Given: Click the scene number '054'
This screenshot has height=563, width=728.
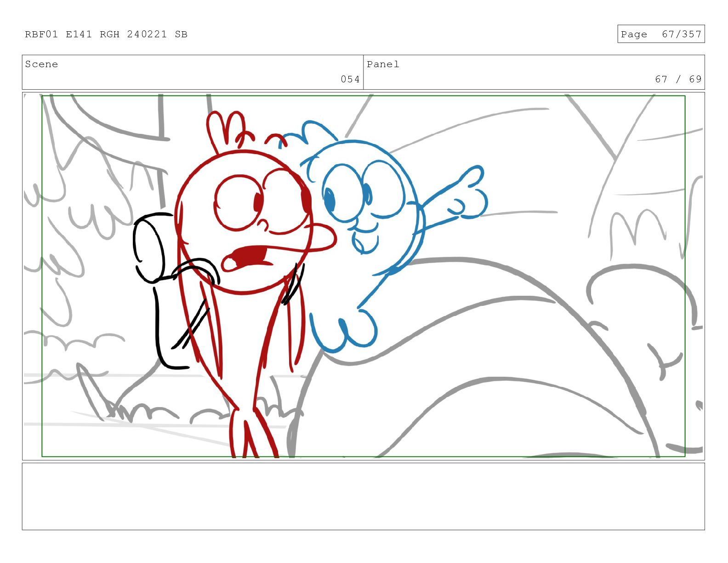Looking at the screenshot, I should (x=350, y=79).
